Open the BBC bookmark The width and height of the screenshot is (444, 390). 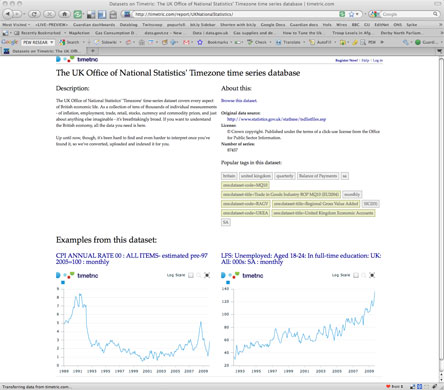pos(356,25)
